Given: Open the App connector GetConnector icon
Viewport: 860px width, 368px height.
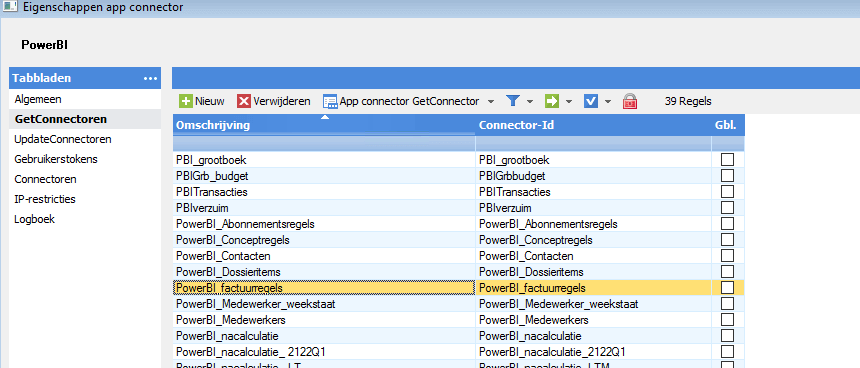Looking at the screenshot, I should 330,101.
